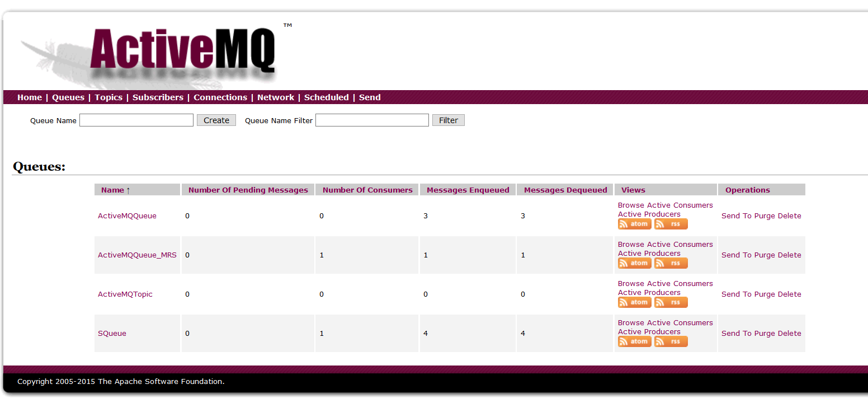Select SQueue Messages Enqueued value 4
Screen dimensions: 868x417
pyautogui.click(x=426, y=333)
